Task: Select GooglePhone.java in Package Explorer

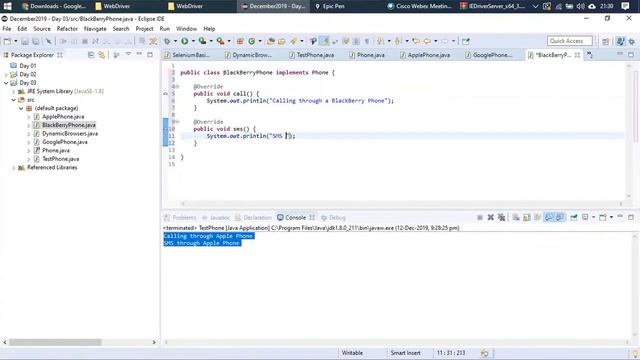Action: pos(64,142)
